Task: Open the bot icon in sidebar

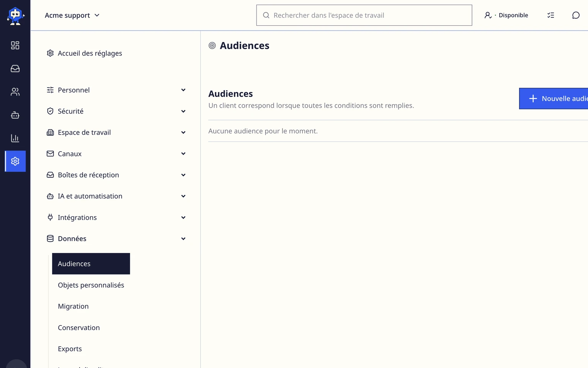Action: [x=15, y=115]
